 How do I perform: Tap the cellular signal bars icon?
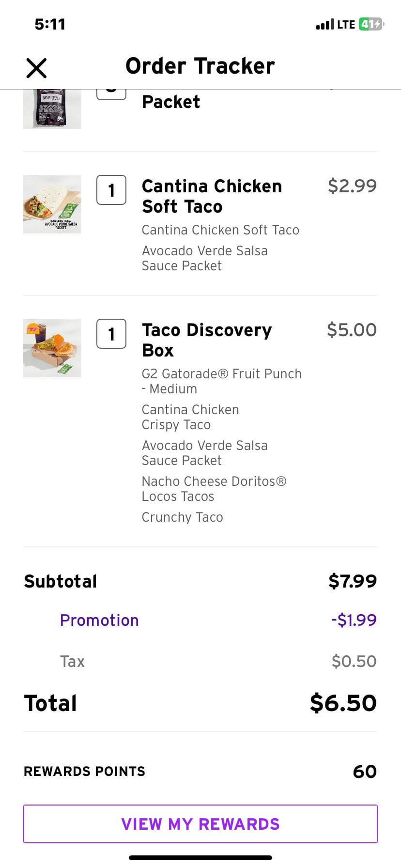[324, 24]
